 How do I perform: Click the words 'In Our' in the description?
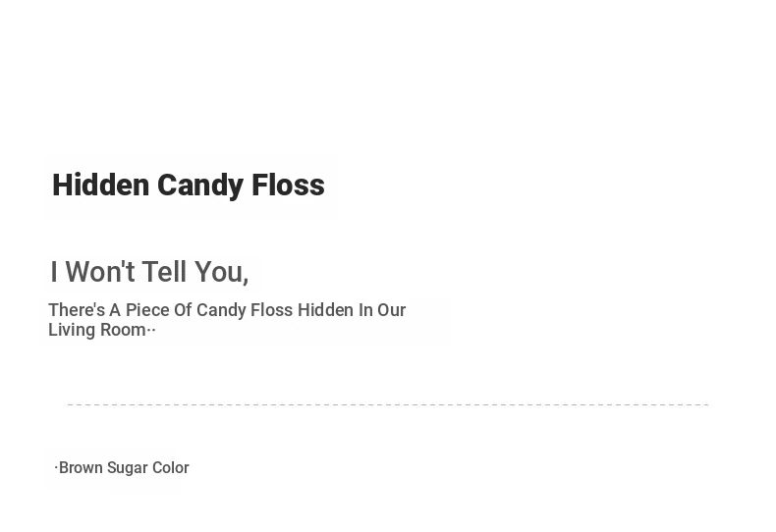pyautogui.click(x=382, y=310)
